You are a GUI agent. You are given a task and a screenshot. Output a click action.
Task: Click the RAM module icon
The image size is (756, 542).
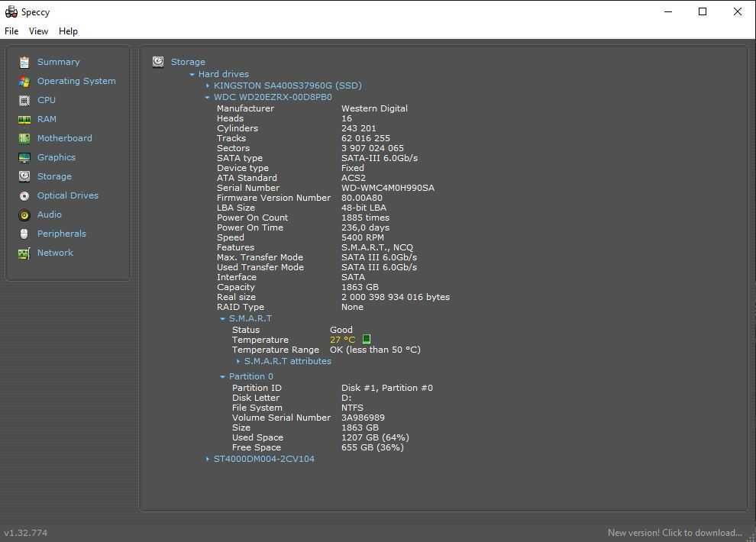point(24,120)
